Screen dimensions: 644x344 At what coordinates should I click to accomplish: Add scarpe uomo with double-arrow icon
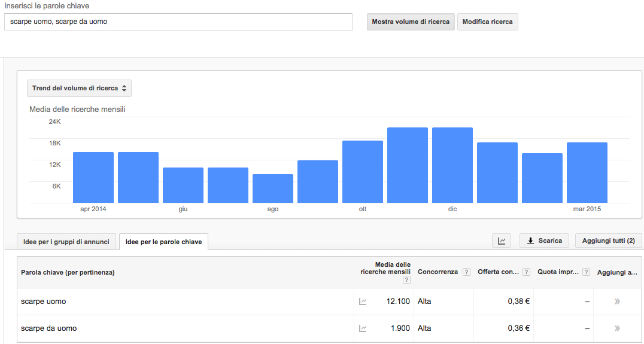click(x=617, y=302)
